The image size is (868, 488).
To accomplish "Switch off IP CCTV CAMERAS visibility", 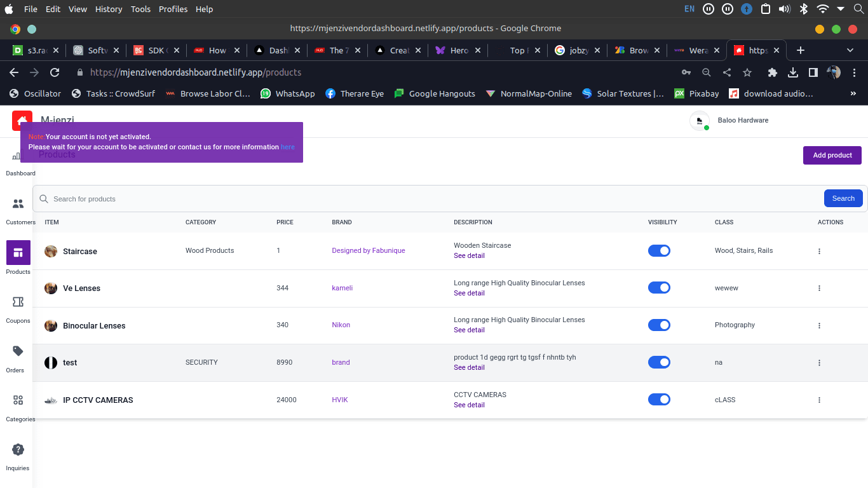I will [x=659, y=400].
